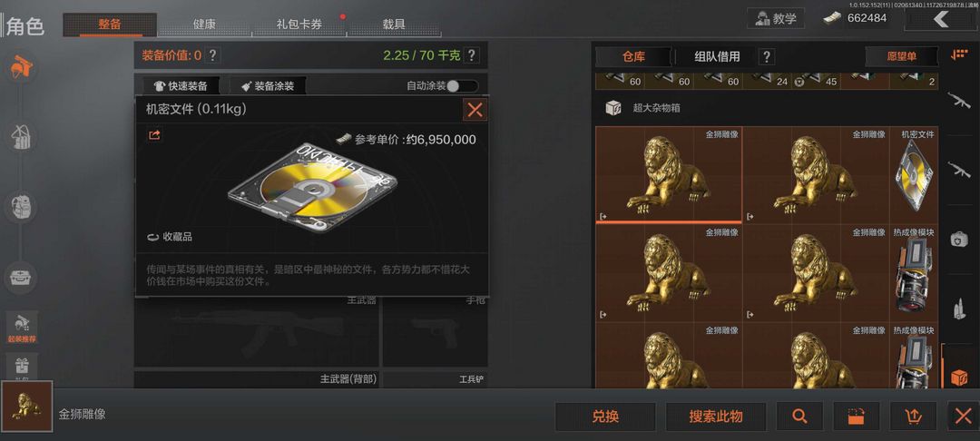Click the magnifier search icon in bottom bar
This screenshot has height=441, width=980.
(799, 416)
